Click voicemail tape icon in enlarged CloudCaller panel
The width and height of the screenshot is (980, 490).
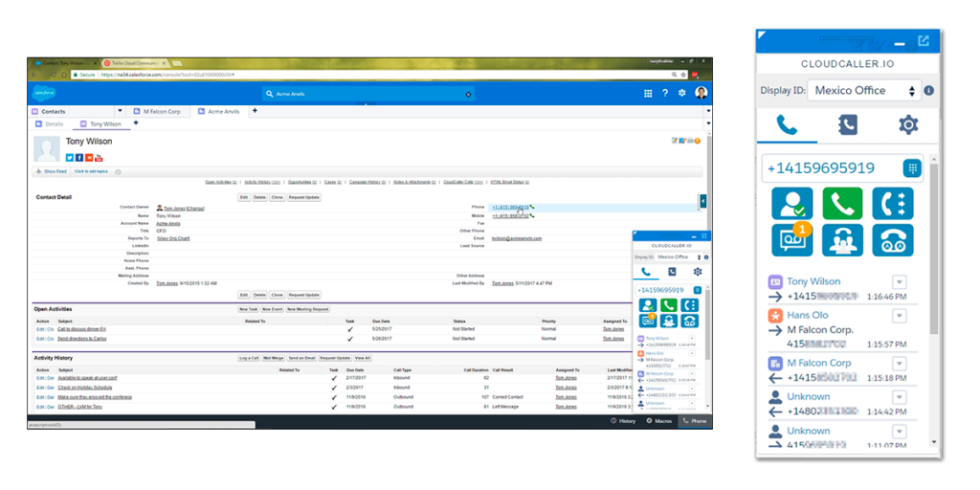893,240
